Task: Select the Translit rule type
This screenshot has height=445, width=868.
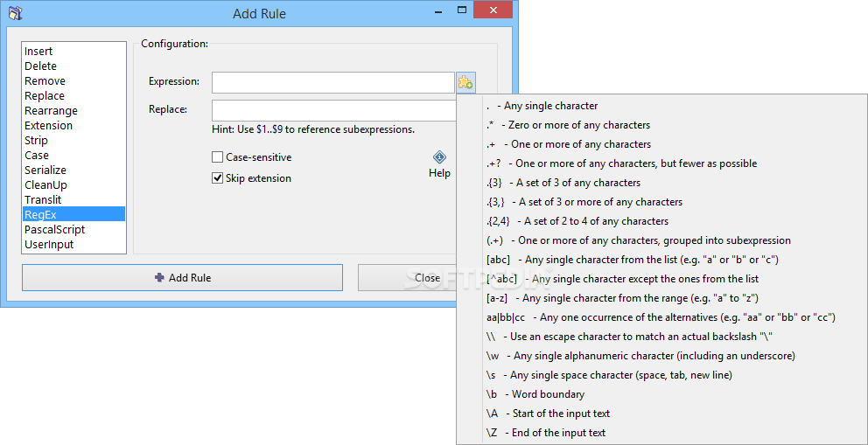Action: tap(73, 200)
